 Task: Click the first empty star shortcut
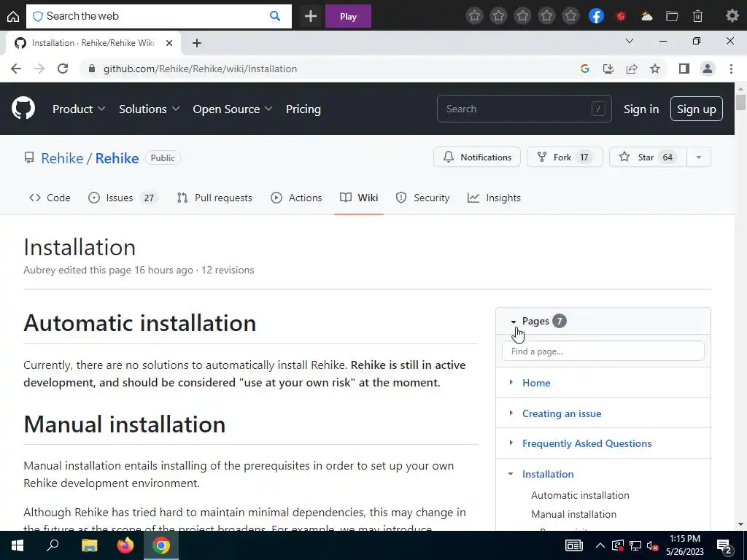474,16
